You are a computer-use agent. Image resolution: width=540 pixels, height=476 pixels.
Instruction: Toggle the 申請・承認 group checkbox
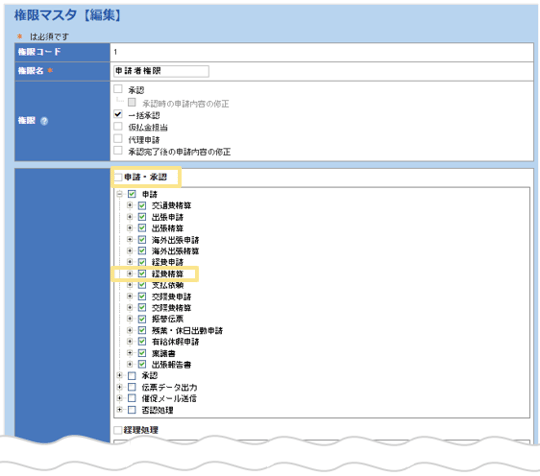coord(118,177)
